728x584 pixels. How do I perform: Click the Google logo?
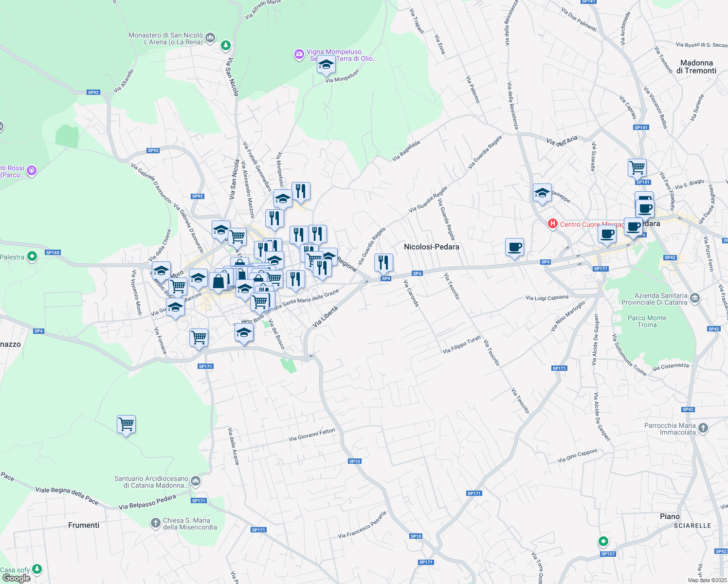coord(16,578)
